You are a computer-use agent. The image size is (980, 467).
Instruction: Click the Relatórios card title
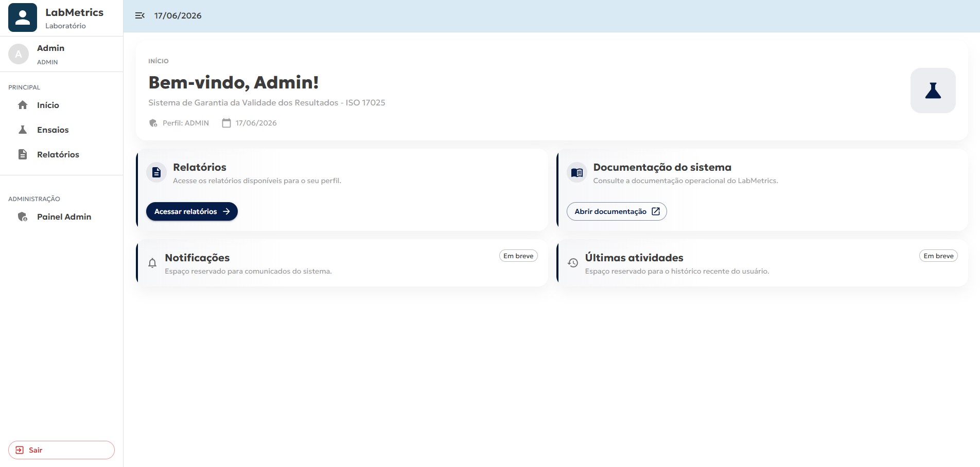(x=200, y=167)
